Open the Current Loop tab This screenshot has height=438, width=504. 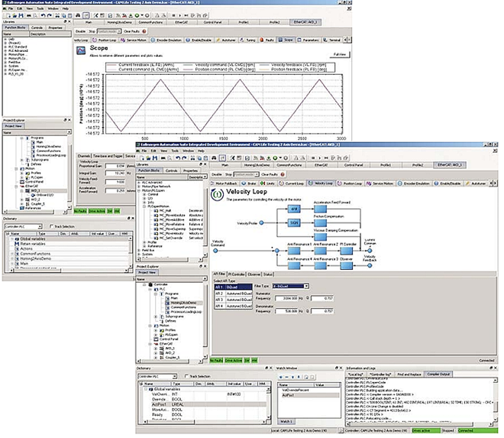coord(292,183)
